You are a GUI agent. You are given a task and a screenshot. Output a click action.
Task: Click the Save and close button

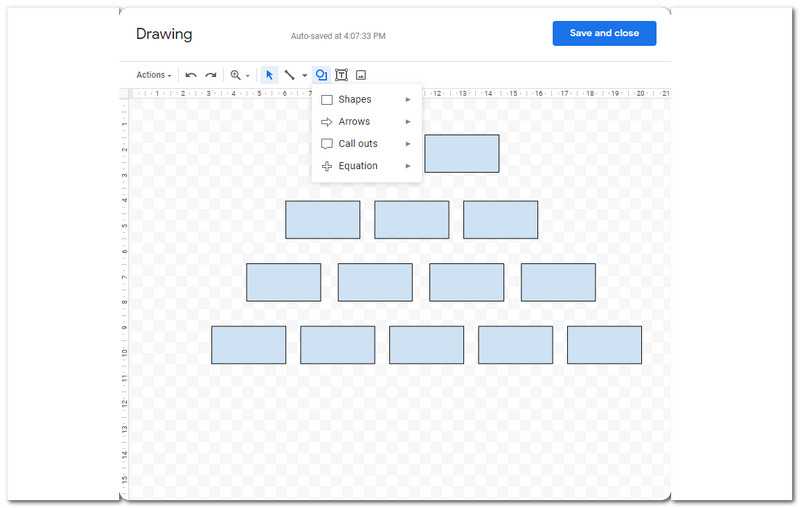point(604,33)
